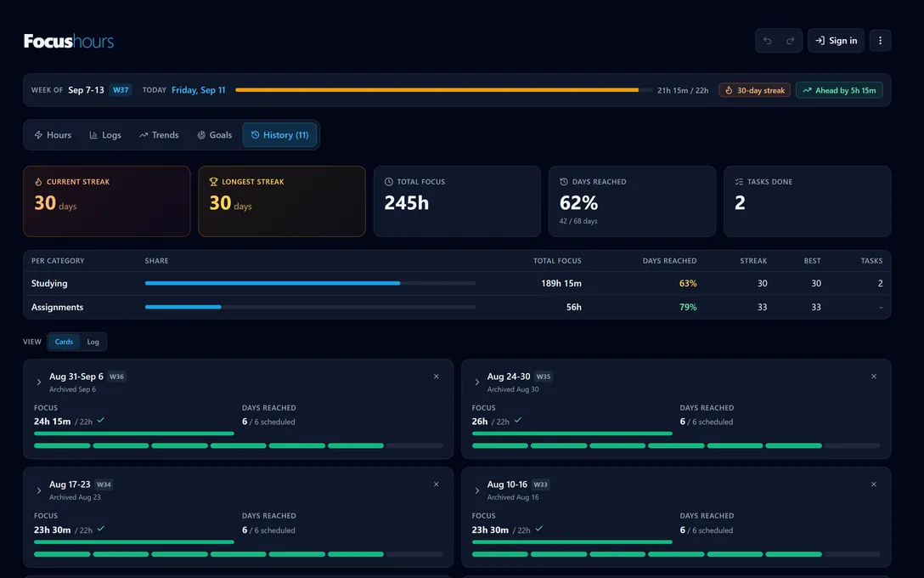924x578 pixels.
Task: Click the Current Streak 30 days card
Action: [107, 201]
